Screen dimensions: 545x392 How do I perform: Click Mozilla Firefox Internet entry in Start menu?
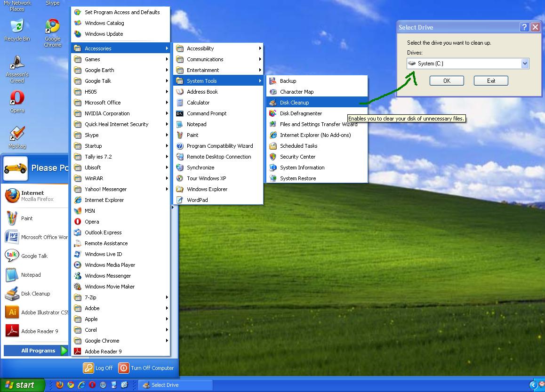coord(35,196)
